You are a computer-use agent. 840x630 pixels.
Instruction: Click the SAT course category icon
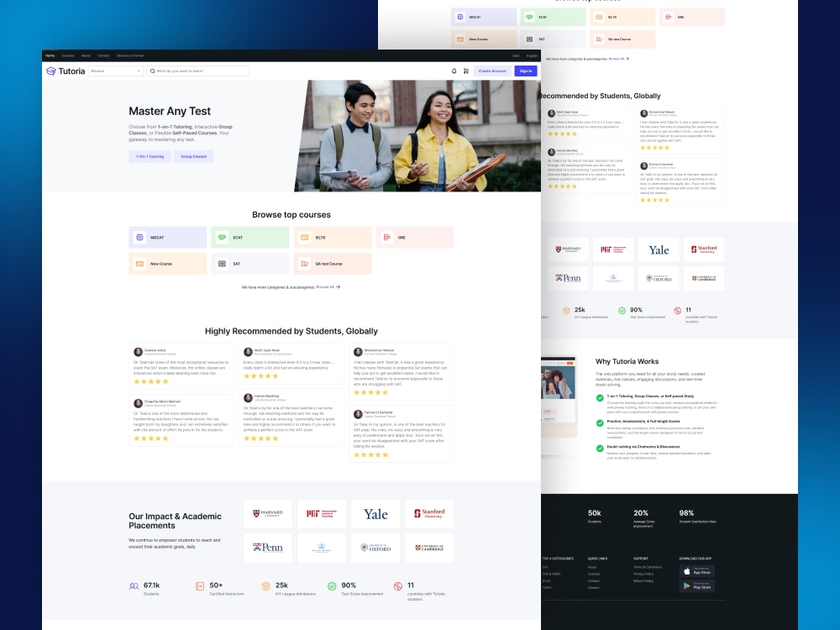tap(222, 262)
